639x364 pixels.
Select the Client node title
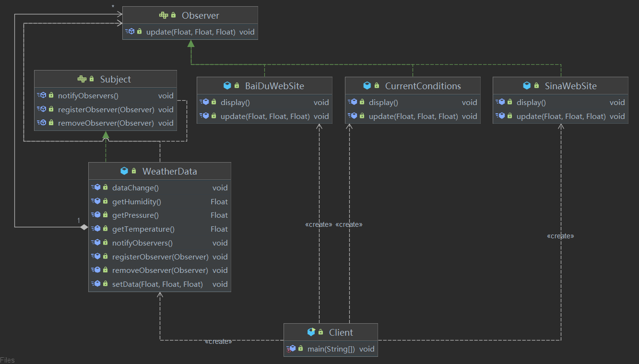pos(341,332)
